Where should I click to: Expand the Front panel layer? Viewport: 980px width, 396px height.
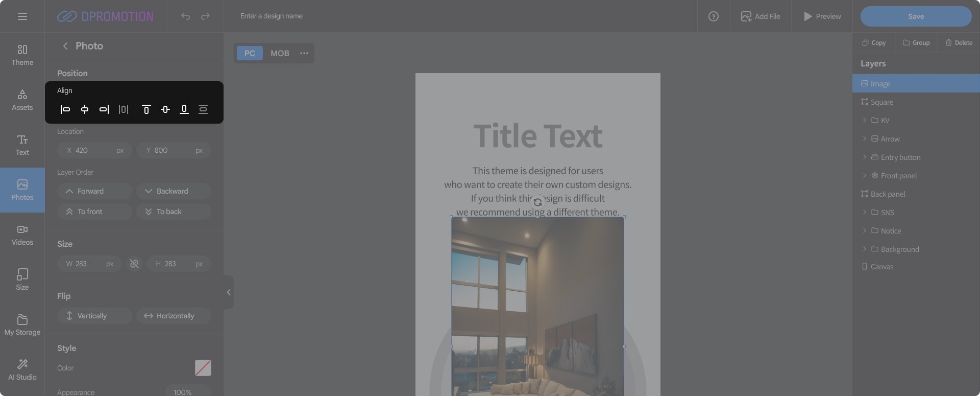pos(865,176)
